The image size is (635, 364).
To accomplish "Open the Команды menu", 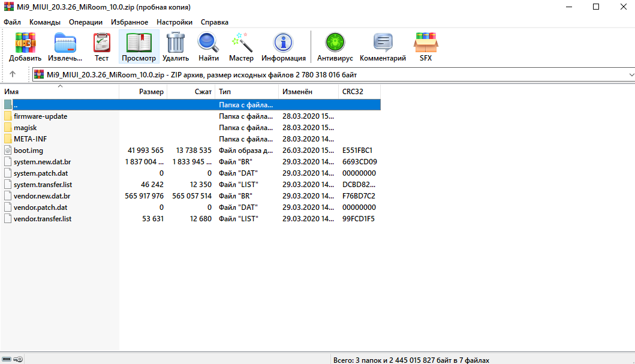I will (x=45, y=22).
